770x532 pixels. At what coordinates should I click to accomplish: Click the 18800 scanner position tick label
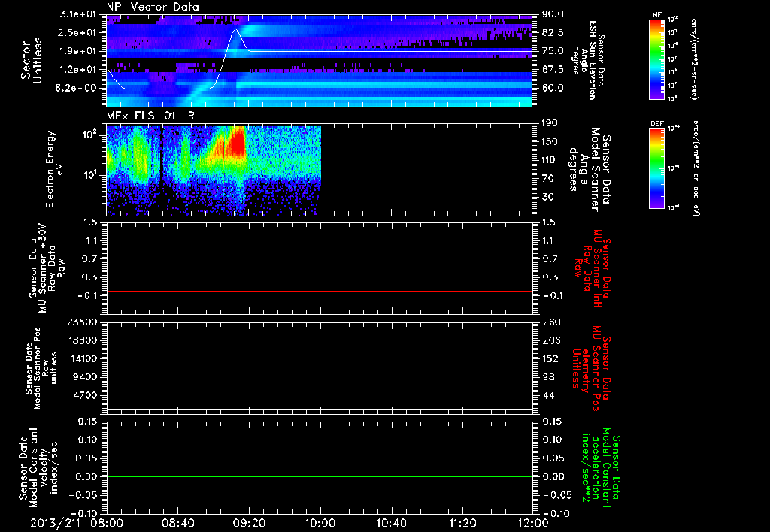[x=83, y=340]
